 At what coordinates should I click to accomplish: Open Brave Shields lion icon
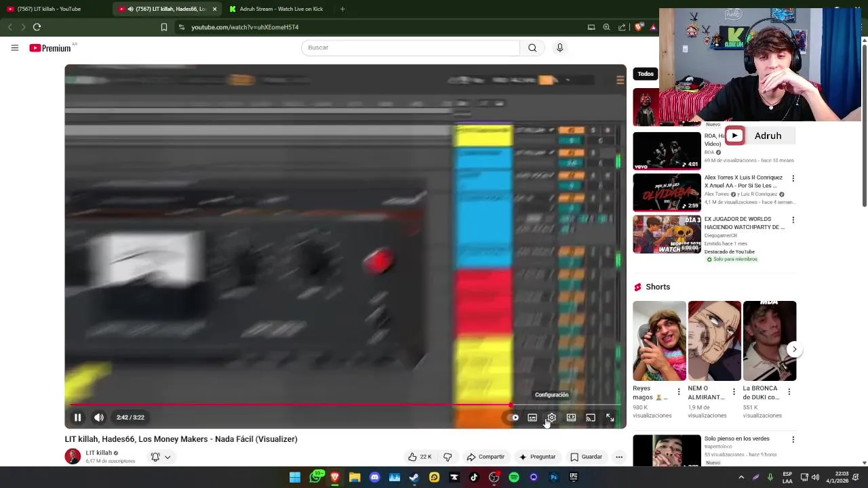(x=638, y=27)
